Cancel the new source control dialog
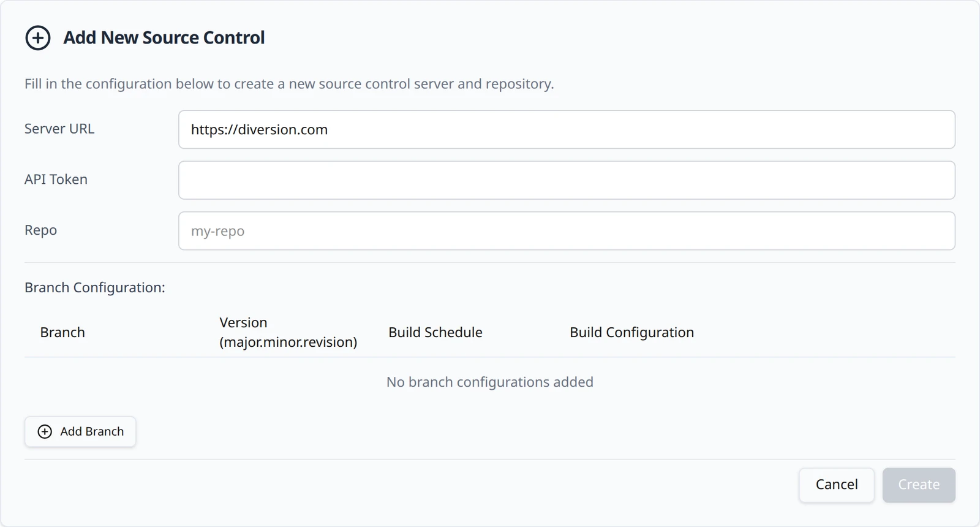Viewport: 980px width, 527px height. (837, 485)
